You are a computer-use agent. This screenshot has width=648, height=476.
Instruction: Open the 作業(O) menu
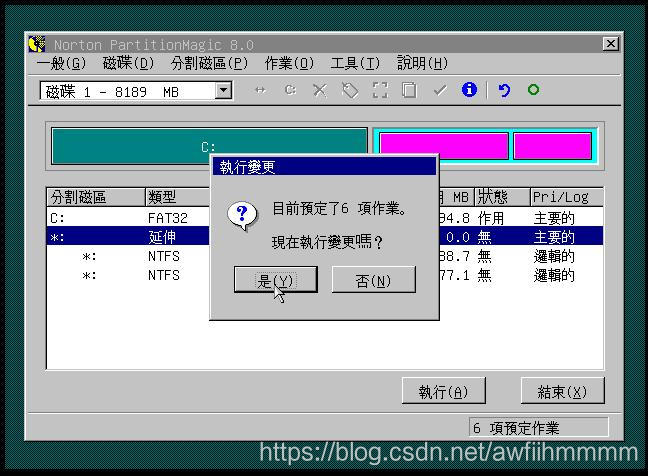click(289, 63)
